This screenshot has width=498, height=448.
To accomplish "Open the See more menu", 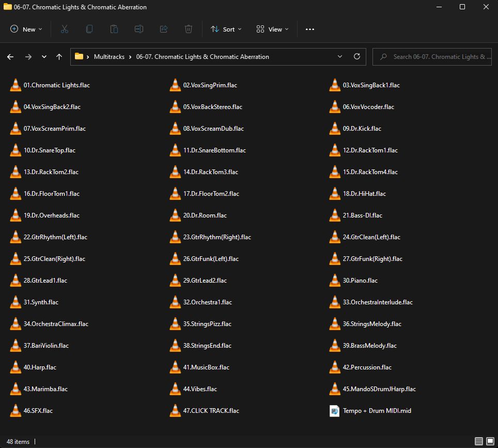I will tap(309, 29).
